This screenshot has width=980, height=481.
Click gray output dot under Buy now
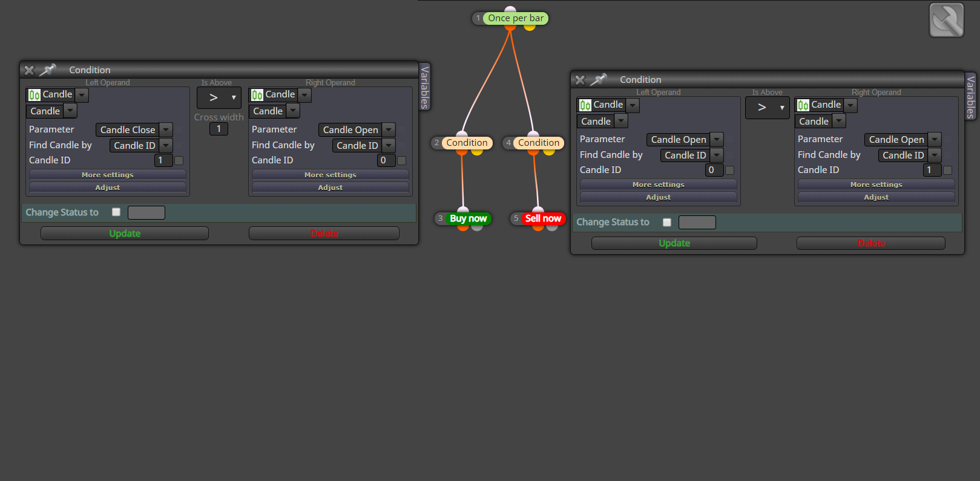click(x=477, y=227)
